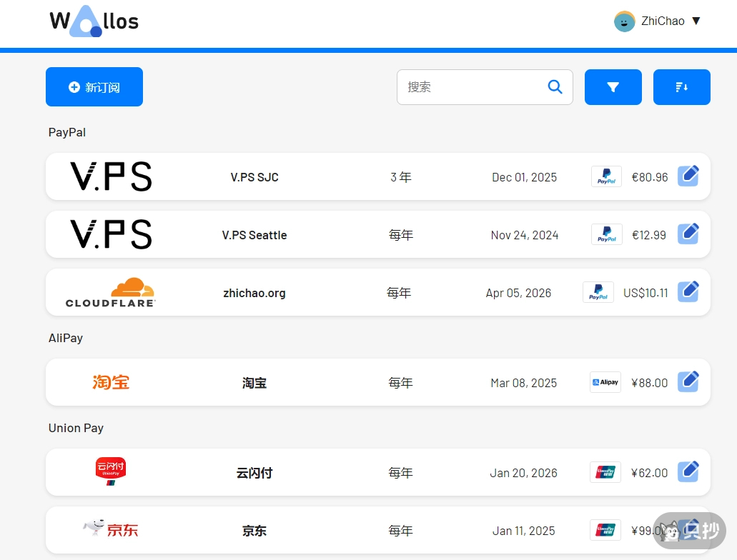Click the ZhiChao avatar image
This screenshot has width=737, height=560.
(624, 21)
